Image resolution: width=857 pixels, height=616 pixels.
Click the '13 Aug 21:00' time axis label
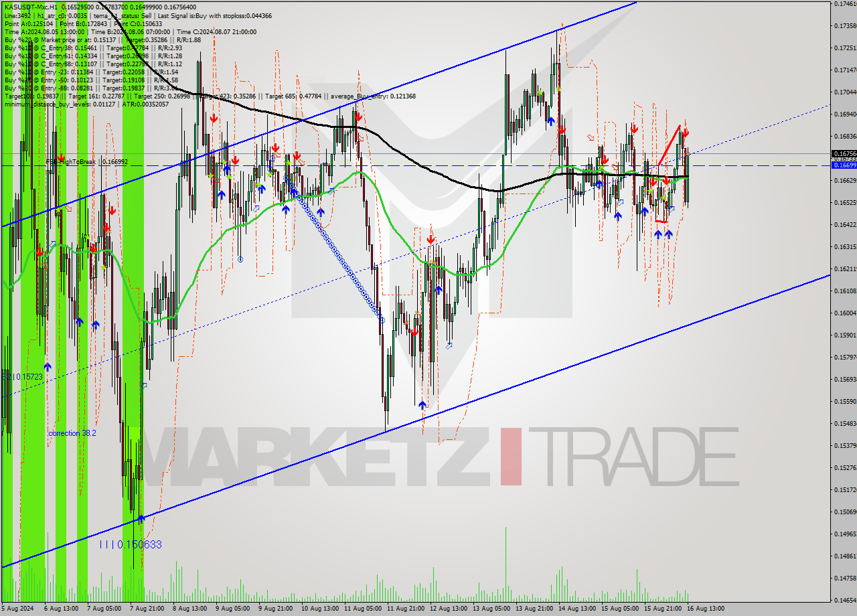pyautogui.click(x=534, y=609)
